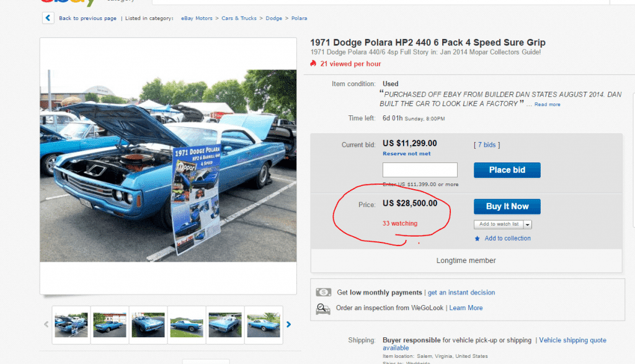Expand description with Read more
The width and height of the screenshot is (635, 364).
point(548,105)
